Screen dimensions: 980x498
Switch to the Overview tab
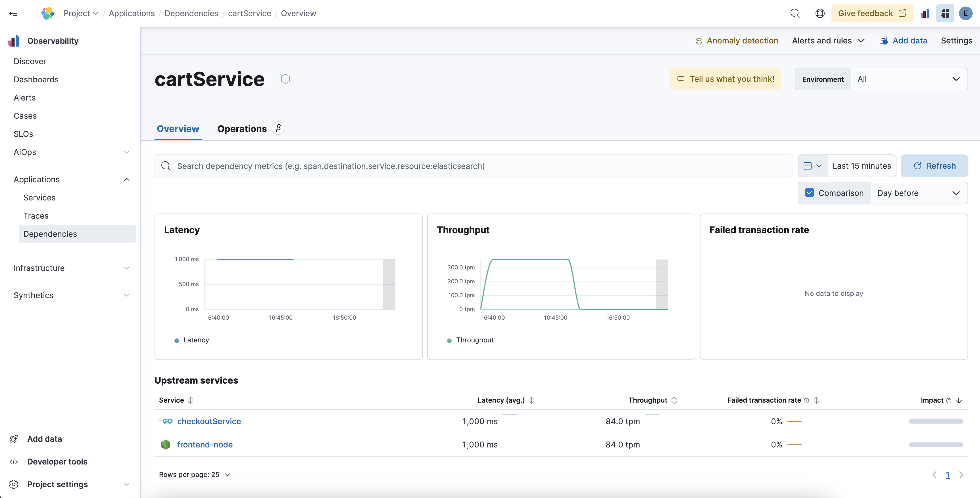178,129
